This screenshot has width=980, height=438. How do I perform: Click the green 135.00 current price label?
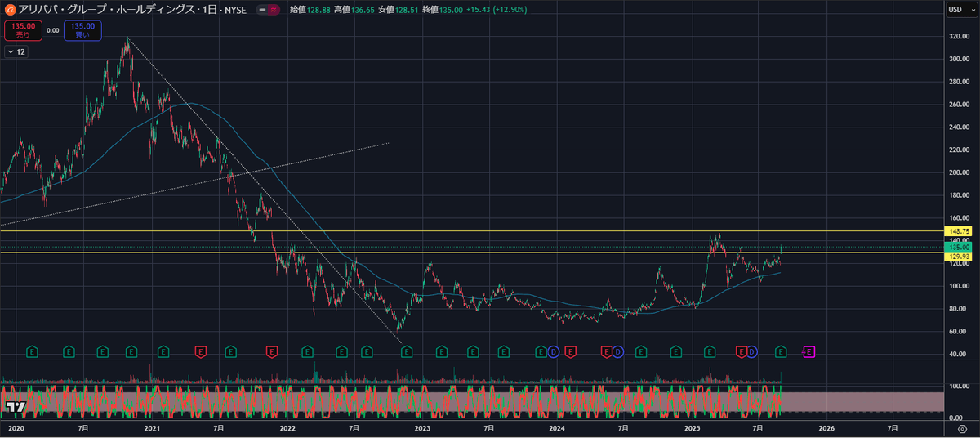(959, 247)
